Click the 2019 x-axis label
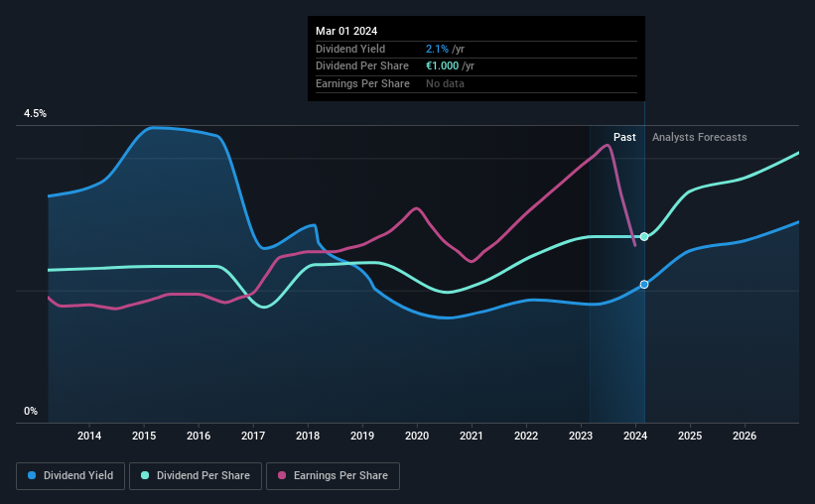Screen dimensions: 815x504 (362, 436)
